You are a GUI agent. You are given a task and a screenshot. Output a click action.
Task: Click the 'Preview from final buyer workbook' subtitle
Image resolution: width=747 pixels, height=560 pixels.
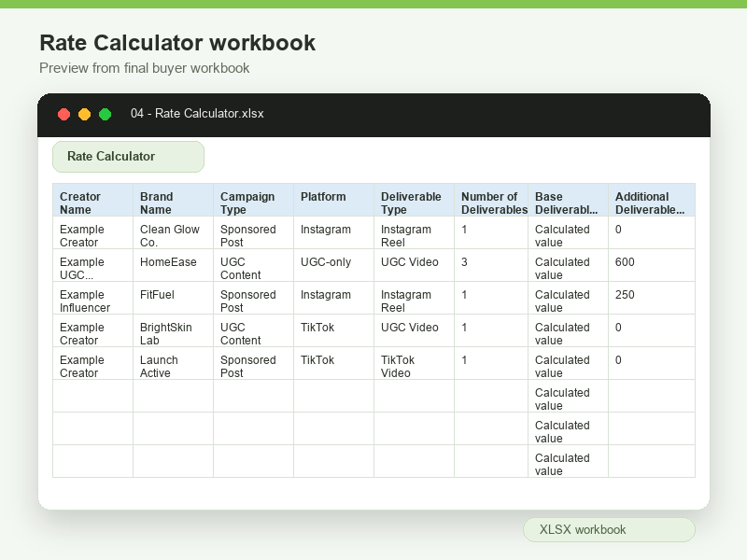point(145,68)
